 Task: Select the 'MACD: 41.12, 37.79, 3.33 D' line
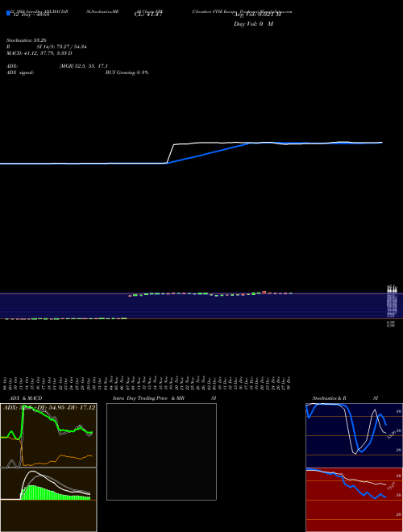tap(39, 53)
